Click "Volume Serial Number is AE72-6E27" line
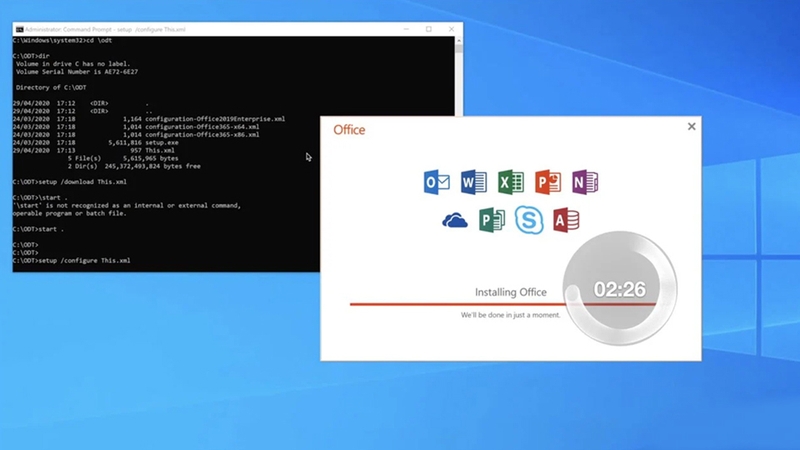Screen dimensions: 800x450 click(x=77, y=72)
